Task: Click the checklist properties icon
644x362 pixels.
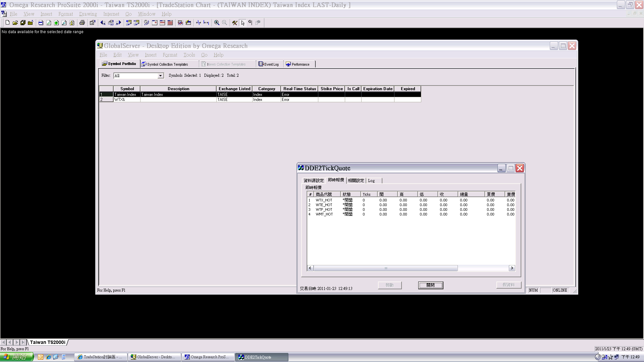Action: [x=92, y=23]
